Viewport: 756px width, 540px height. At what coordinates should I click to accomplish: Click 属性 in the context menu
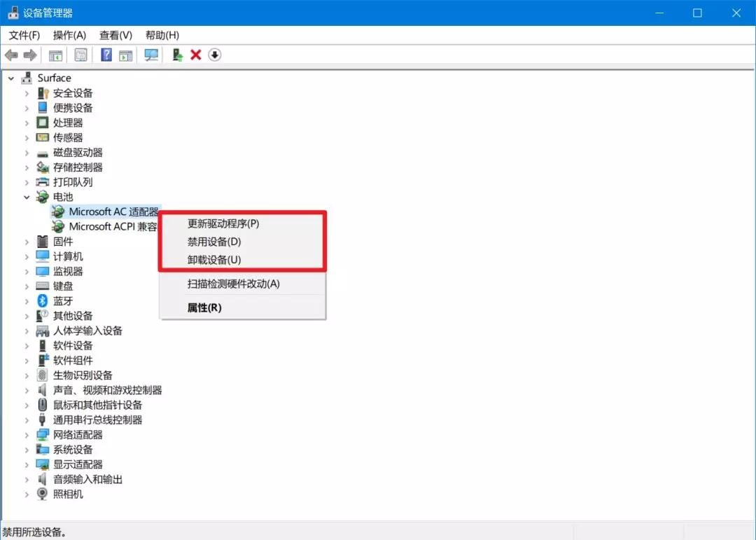tap(203, 307)
